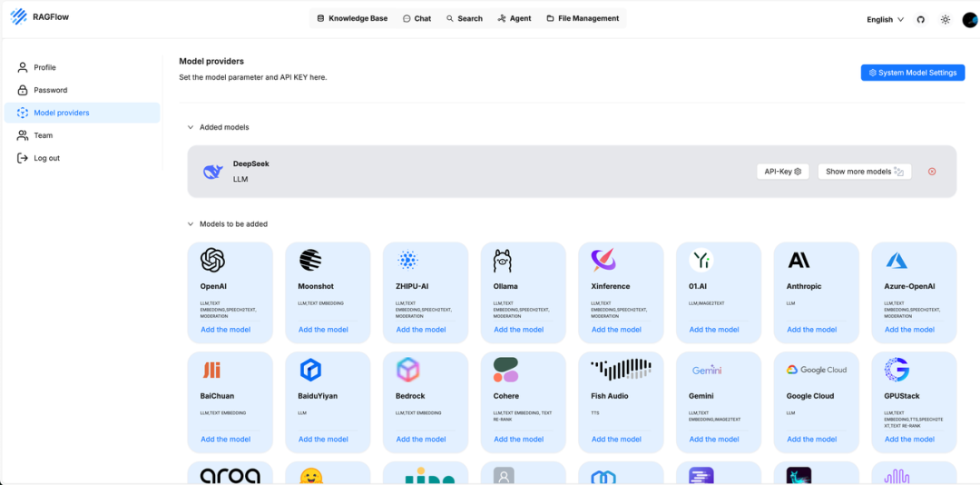This screenshot has width=980, height=485.
Task: Add the model for Anthropic
Action: coord(812,329)
